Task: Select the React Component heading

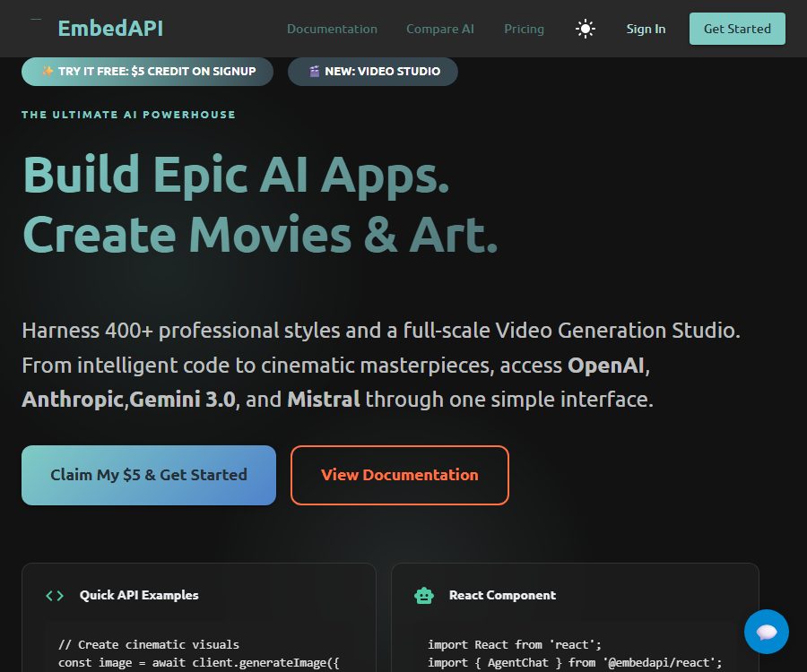Action: [502, 595]
